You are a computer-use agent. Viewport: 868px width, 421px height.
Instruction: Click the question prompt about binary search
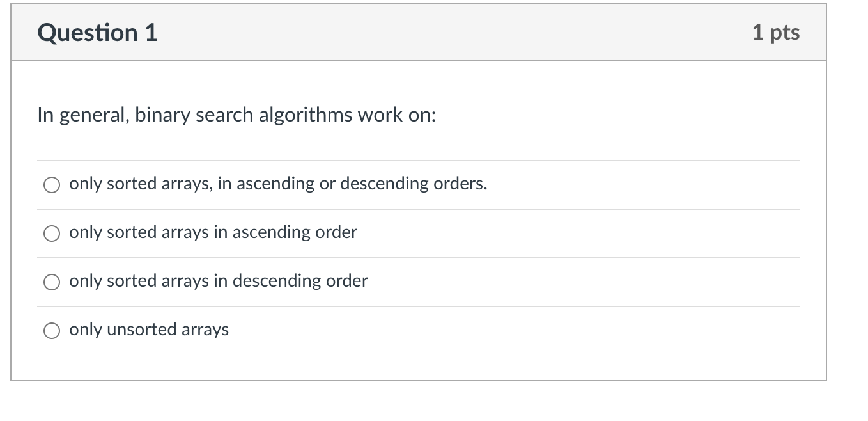tap(236, 115)
